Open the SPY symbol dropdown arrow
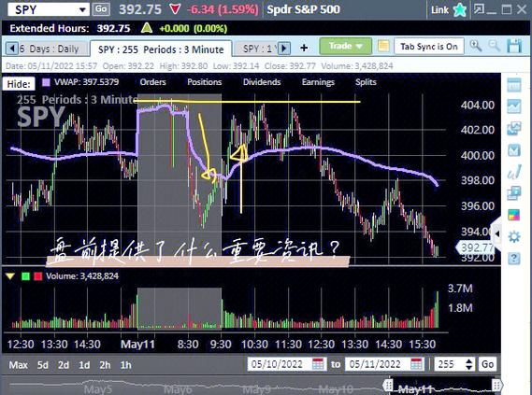 click(82, 10)
